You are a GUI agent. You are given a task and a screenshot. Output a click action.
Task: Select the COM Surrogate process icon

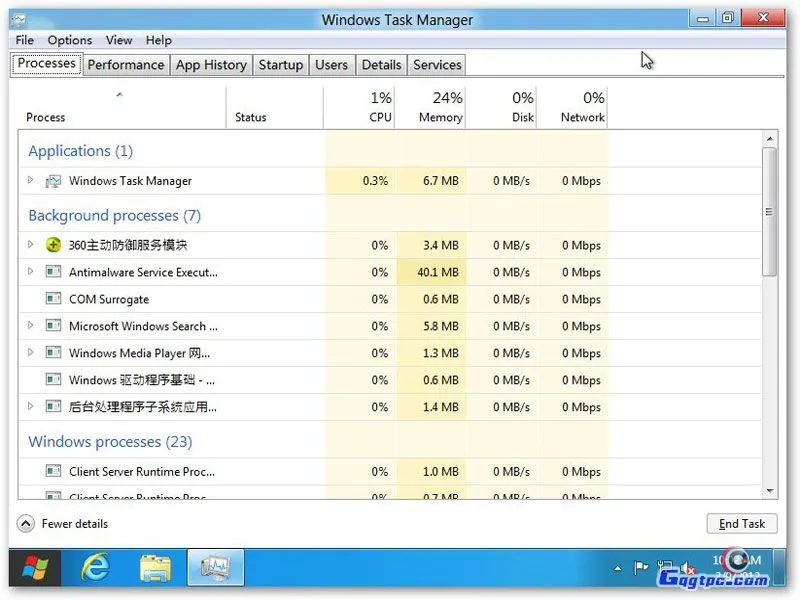(52, 299)
